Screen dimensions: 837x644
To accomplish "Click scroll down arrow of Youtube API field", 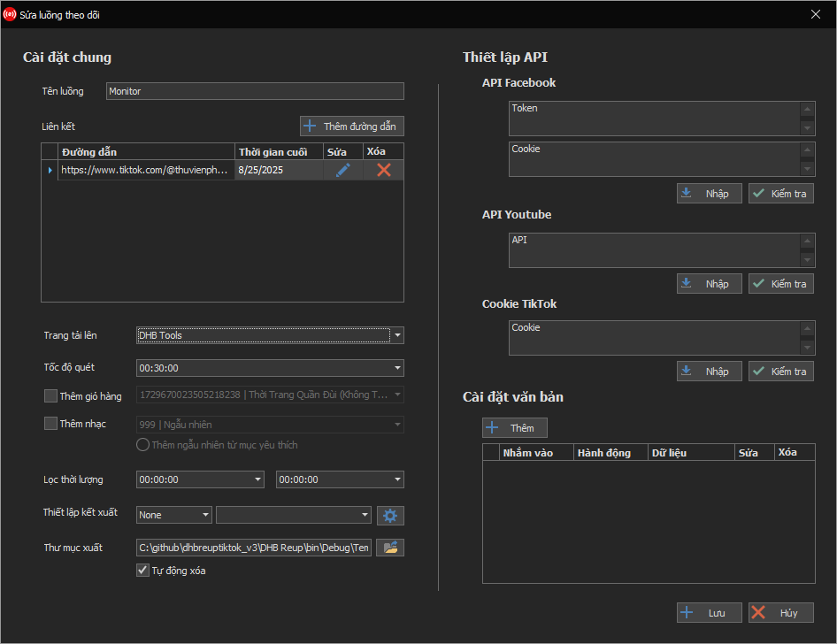I will click(x=807, y=260).
